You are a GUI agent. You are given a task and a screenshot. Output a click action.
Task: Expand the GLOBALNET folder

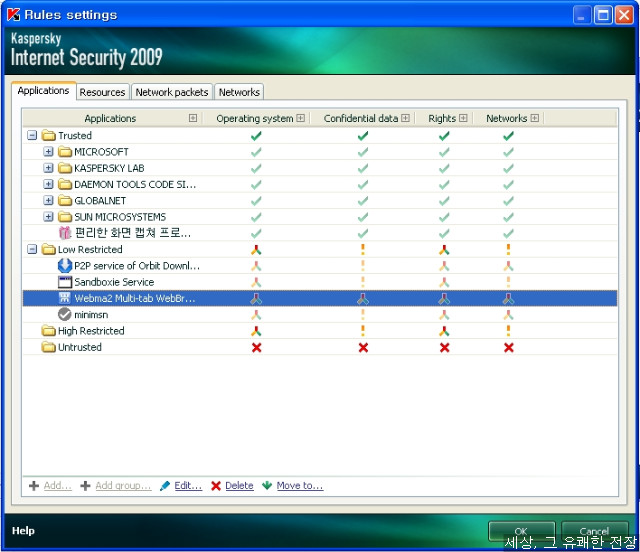click(48, 200)
